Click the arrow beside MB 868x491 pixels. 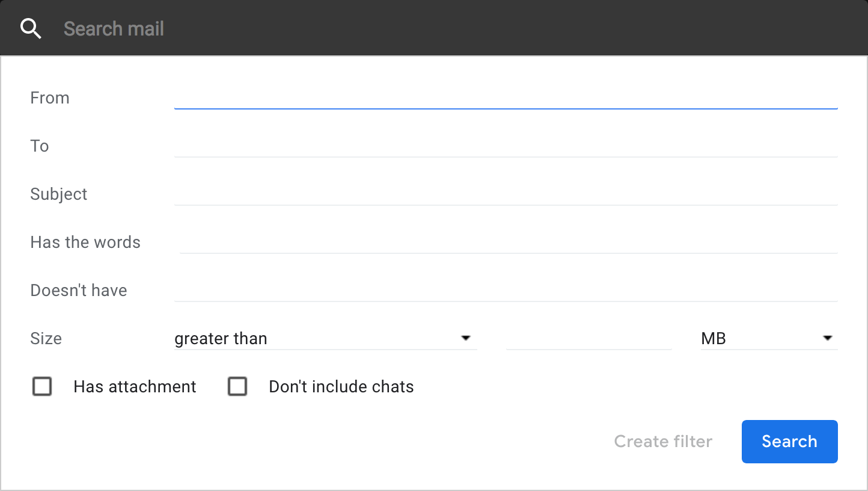tap(827, 338)
